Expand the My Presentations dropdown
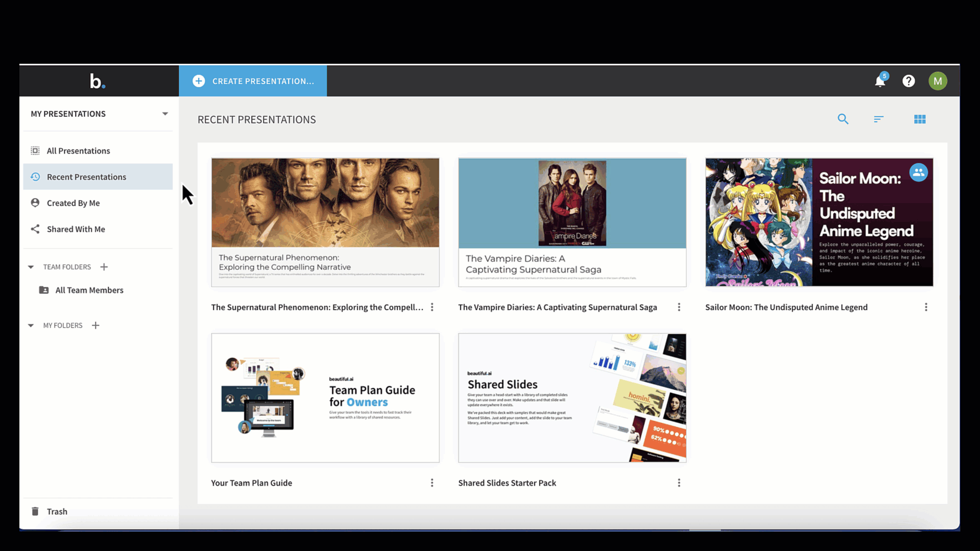The image size is (980, 551). pos(165,114)
